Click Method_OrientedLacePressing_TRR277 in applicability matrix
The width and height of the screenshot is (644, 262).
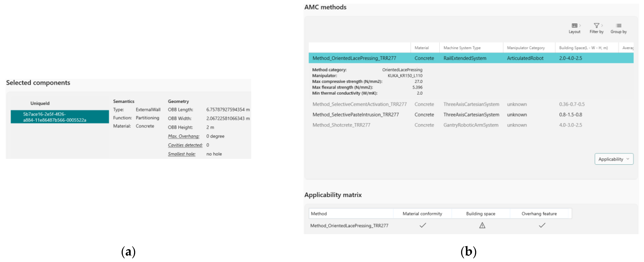[x=349, y=226]
